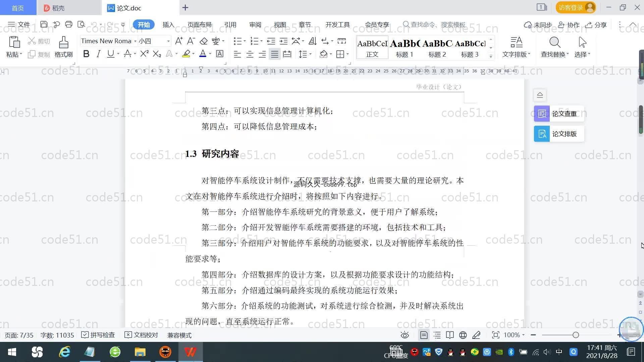
Task: Open File Explorer on the taskbar
Action: point(140,352)
